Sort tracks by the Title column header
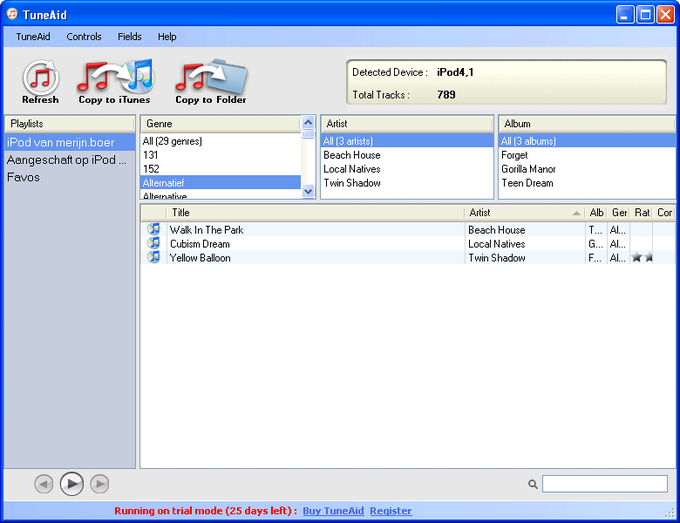The image size is (680, 523). [x=316, y=212]
